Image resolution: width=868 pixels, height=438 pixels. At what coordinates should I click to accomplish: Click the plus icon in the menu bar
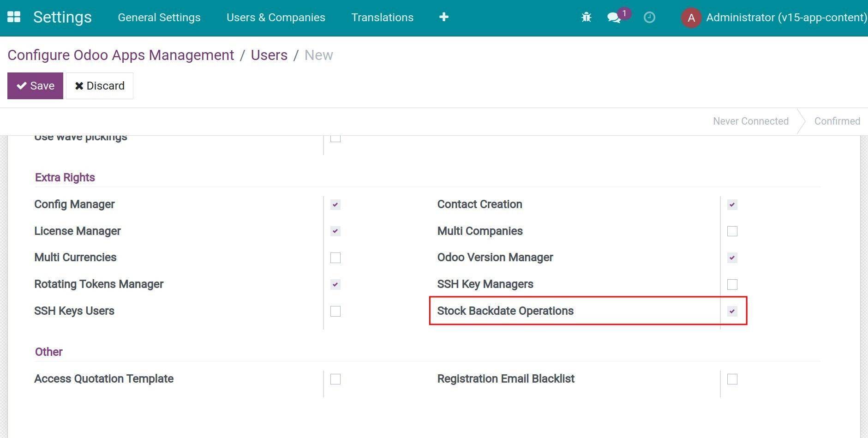point(443,17)
